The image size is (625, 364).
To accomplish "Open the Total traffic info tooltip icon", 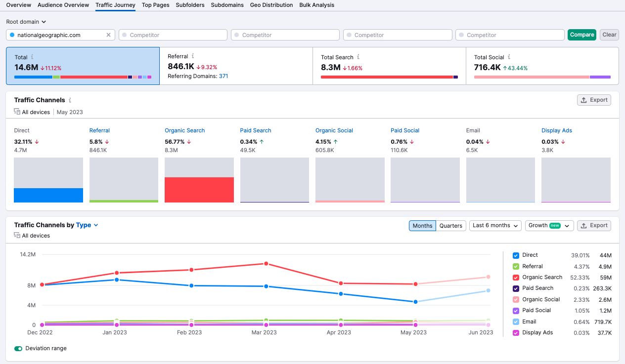I will point(32,57).
